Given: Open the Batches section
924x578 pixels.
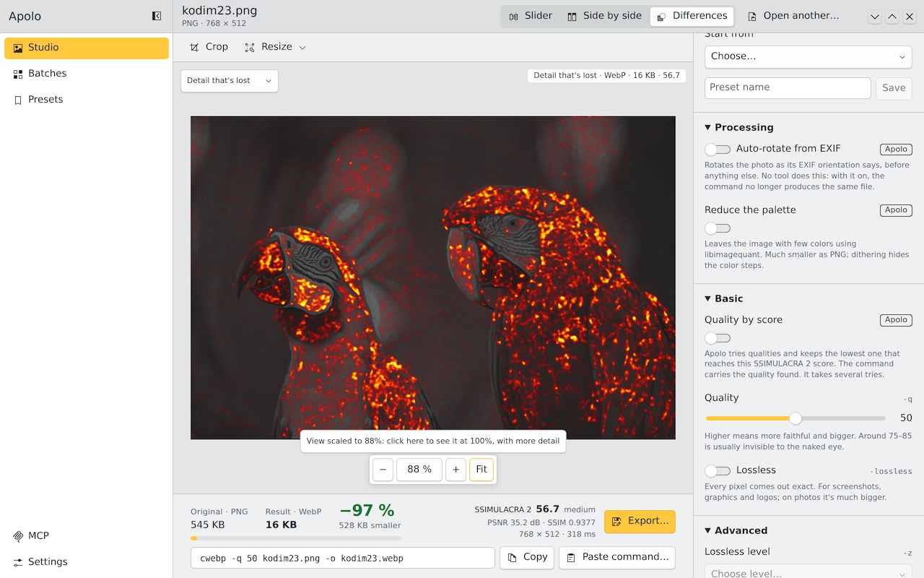Looking at the screenshot, I should point(87,74).
